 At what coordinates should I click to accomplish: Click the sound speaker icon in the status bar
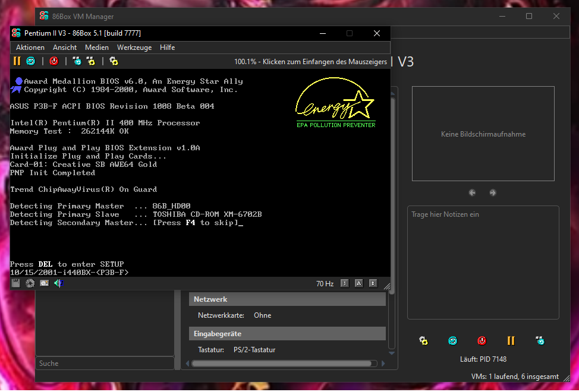[59, 283]
